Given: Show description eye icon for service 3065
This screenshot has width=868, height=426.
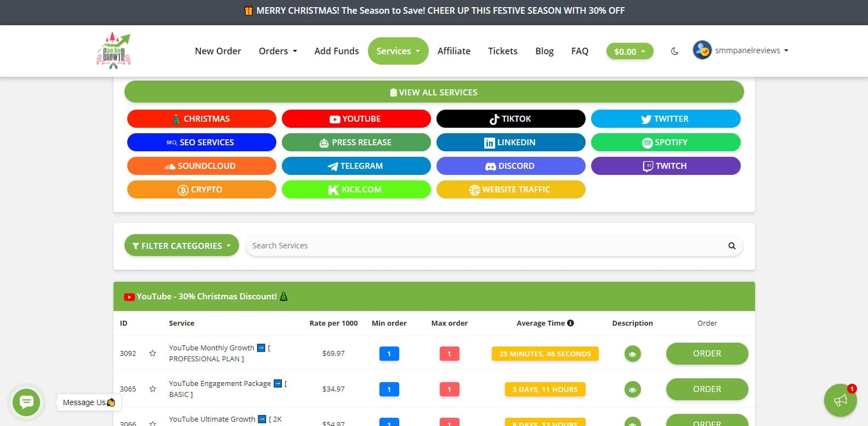Looking at the screenshot, I should coord(632,389).
